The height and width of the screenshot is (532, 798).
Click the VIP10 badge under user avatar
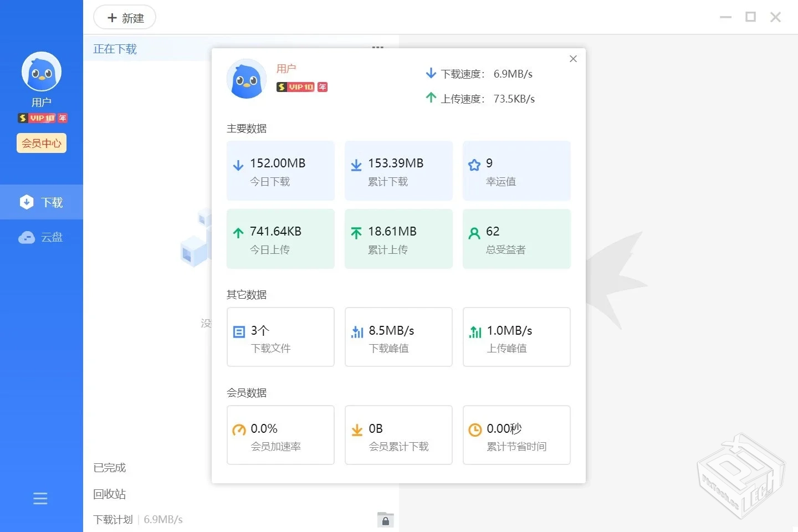(x=42, y=117)
